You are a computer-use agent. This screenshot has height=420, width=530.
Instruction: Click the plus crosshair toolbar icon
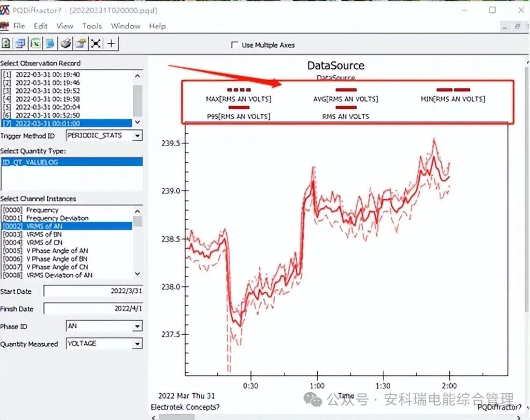click(111, 44)
